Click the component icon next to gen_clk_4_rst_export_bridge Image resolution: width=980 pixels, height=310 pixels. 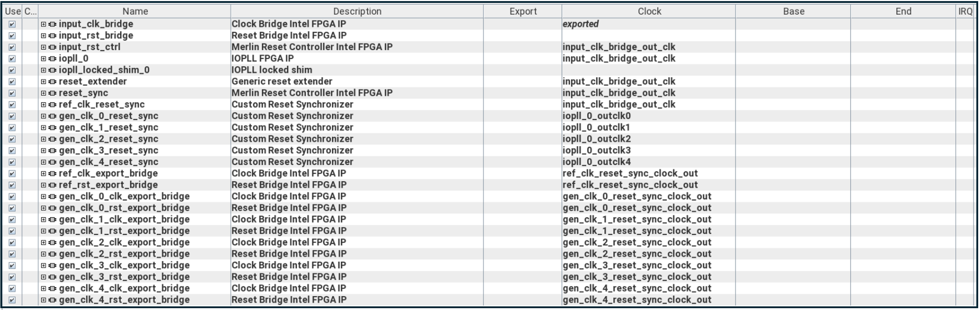[52, 300]
